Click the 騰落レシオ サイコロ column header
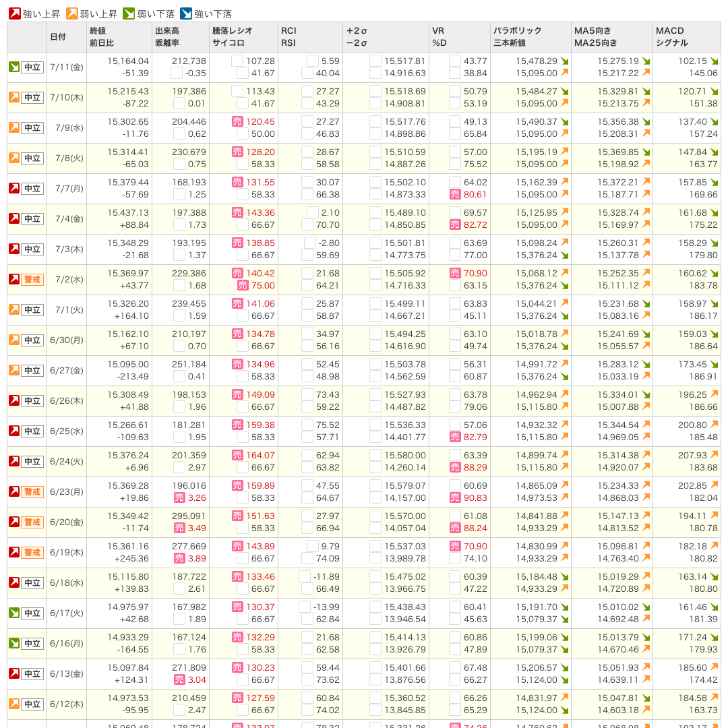Viewport: 728px width, 728px height. [x=244, y=36]
